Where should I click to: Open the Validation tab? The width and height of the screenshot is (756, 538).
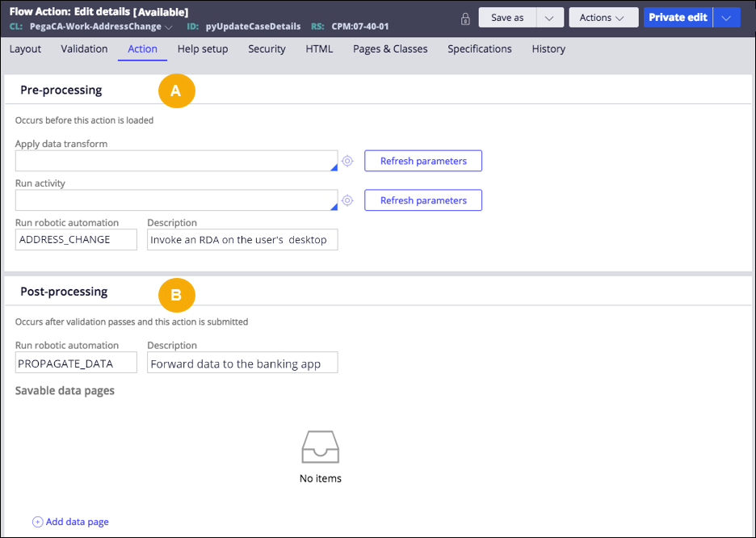84,49
